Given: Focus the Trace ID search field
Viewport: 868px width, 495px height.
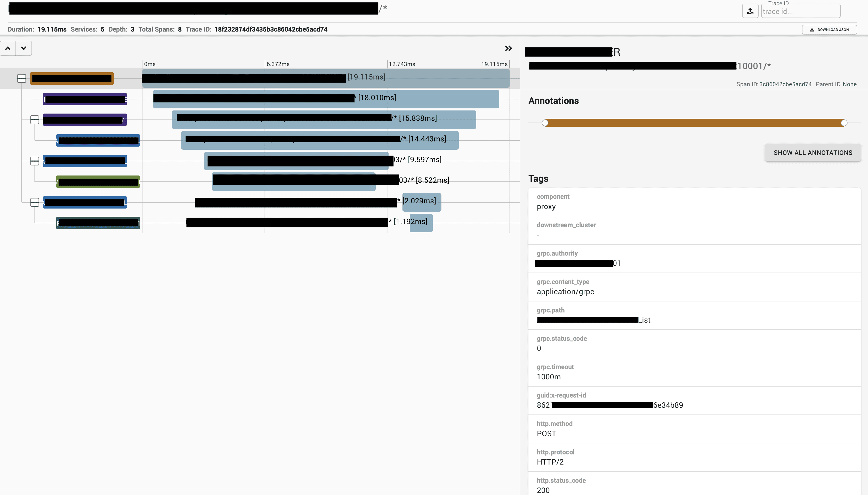Looking at the screenshot, I should click(x=801, y=11).
